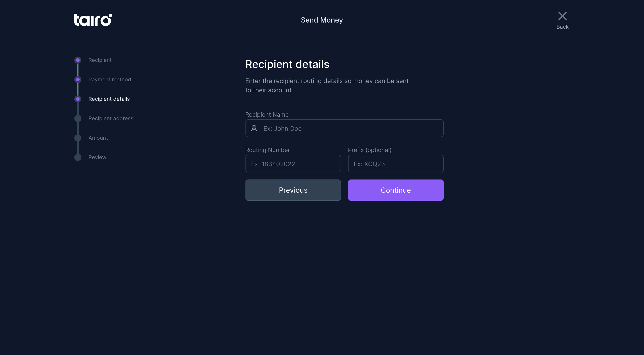This screenshot has height=355, width=644.
Task: Open the Payment method step label
Action: [109, 79]
